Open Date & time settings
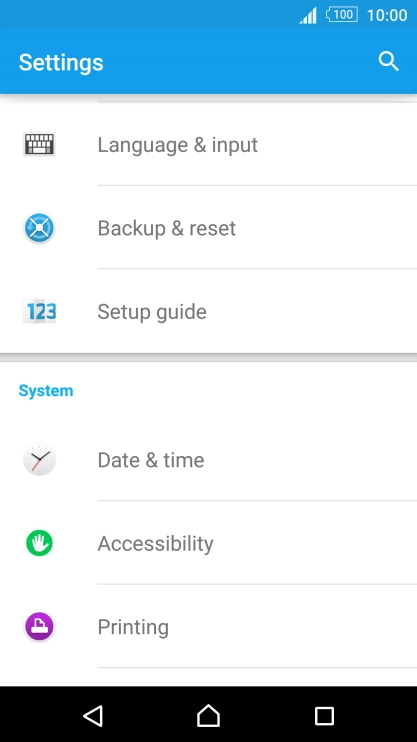The width and height of the screenshot is (417, 742). pyautogui.click(x=208, y=459)
